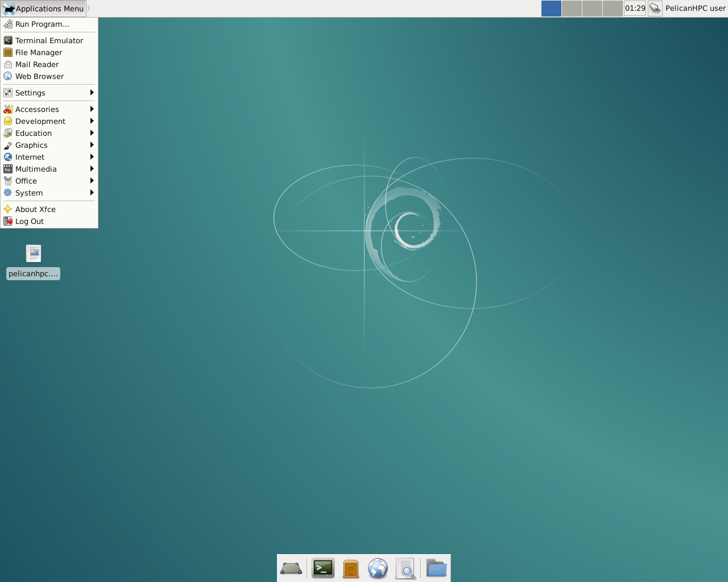Choose Run Program... from the menu

tap(49, 24)
